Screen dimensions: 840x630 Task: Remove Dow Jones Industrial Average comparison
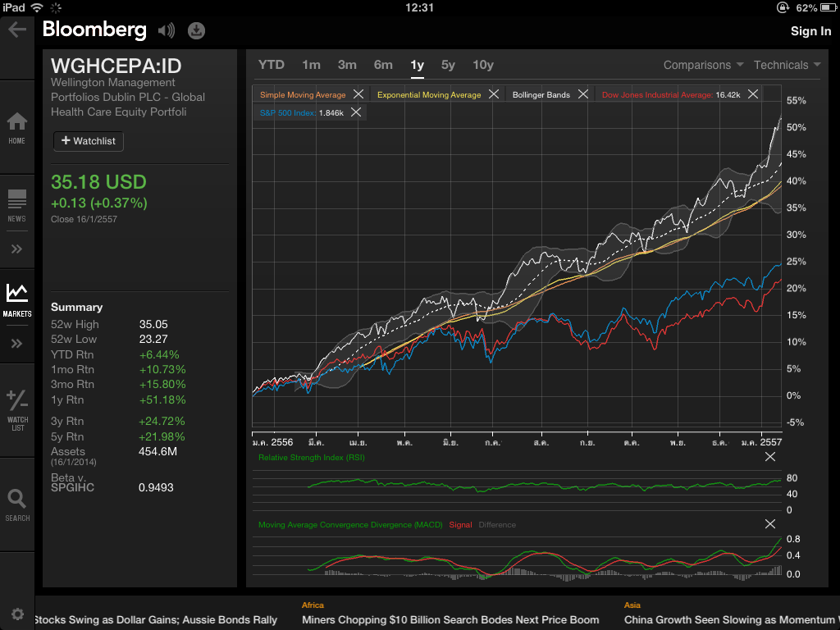click(x=753, y=94)
